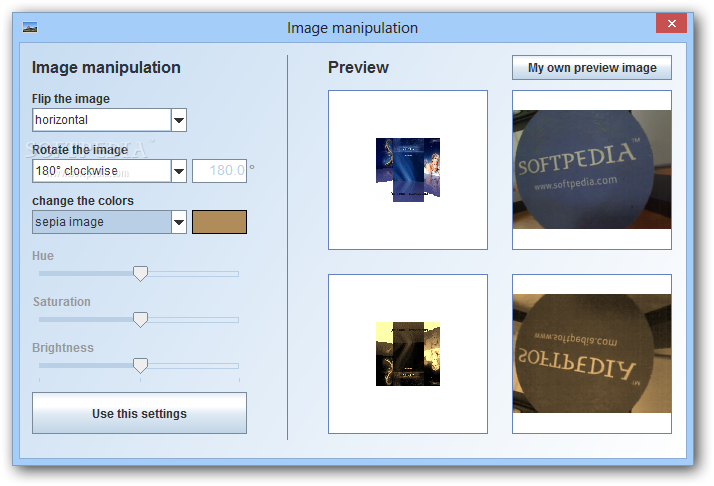Open the change the colors dropdown arrow
714x486 pixels.
pos(179,222)
